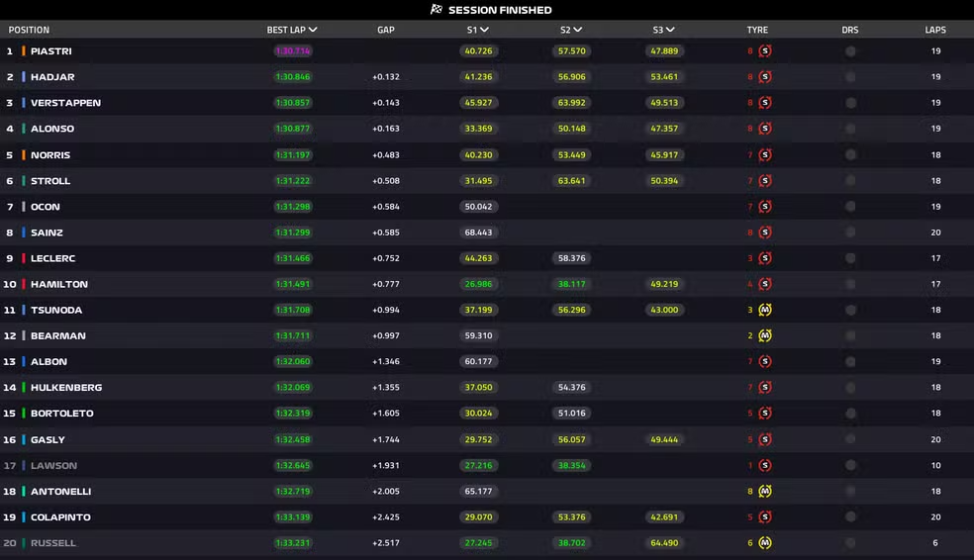This screenshot has width=974, height=560.
Task: Select driver name ALONSO
Action: pyautogui.click(x=52, y=129)
